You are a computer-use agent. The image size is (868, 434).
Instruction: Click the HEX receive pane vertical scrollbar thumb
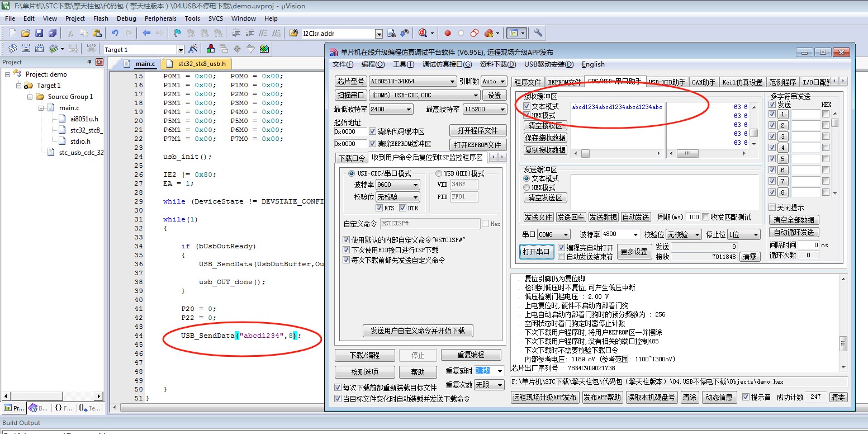coord(753,133)
